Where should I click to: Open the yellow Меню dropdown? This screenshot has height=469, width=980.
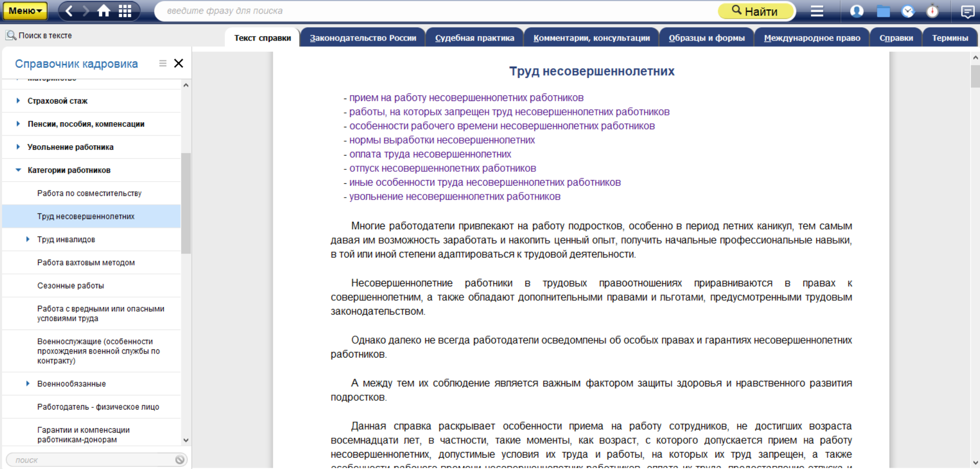tap(25, 11)
